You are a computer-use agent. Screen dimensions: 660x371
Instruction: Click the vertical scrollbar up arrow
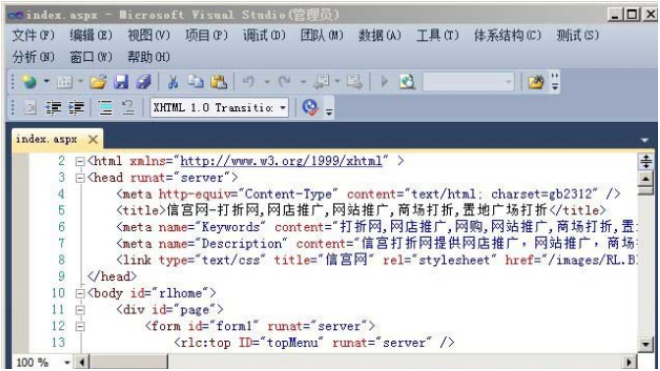pyautogui.click(x=646, y=179)
